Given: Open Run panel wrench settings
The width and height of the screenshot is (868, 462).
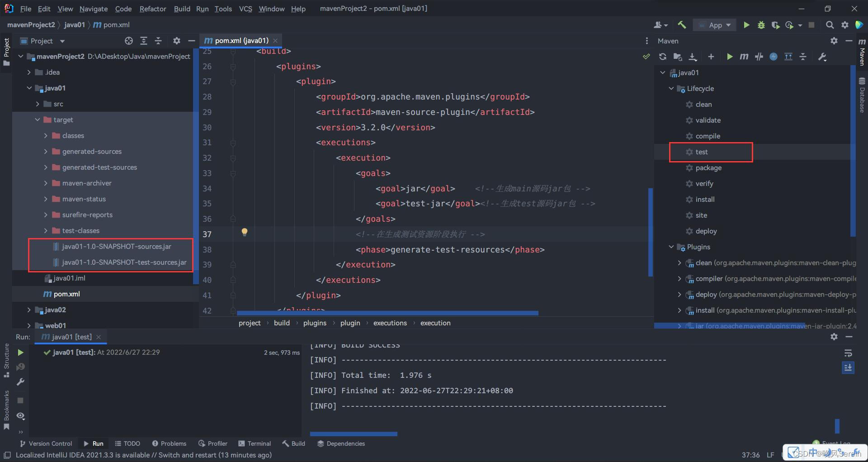Looking at the screenshot, I should 20,382.
